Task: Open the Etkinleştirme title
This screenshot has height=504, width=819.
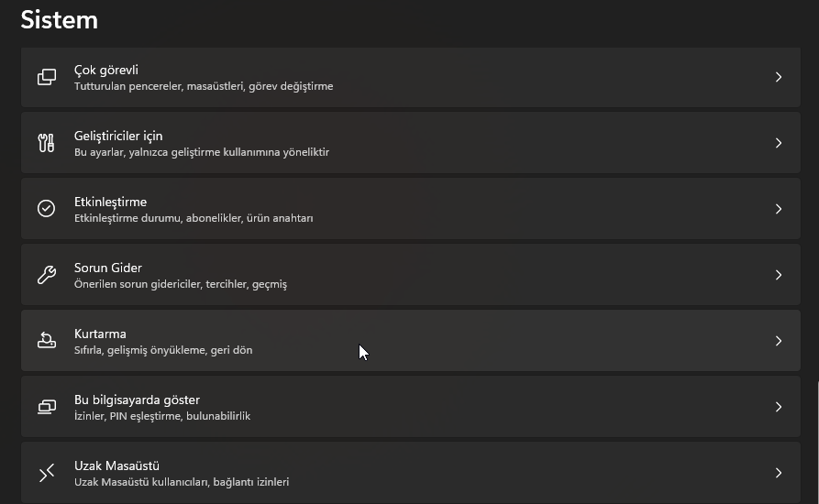Action: 110,202
